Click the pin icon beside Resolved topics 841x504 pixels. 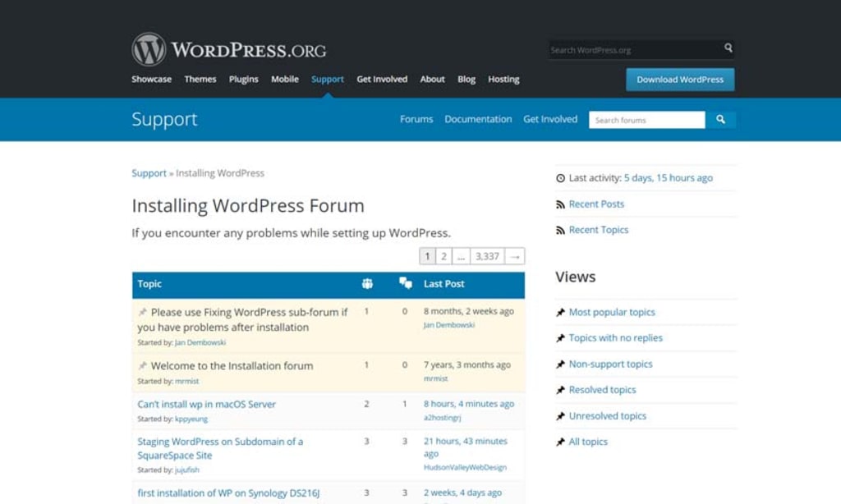pyautogui.click(x=560, y=390)
